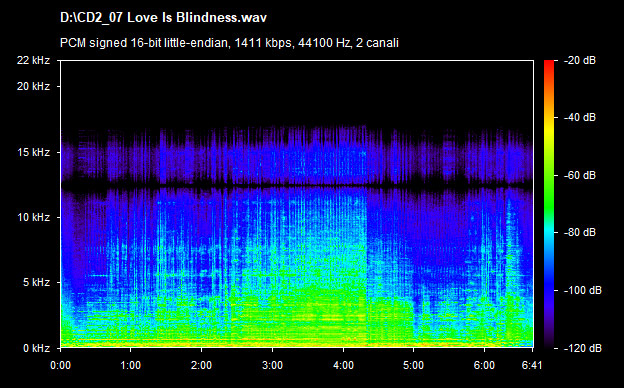The image size is (624, 388).
Task: Select the 1:00 time axis marker
Action: tap(131, 365)
